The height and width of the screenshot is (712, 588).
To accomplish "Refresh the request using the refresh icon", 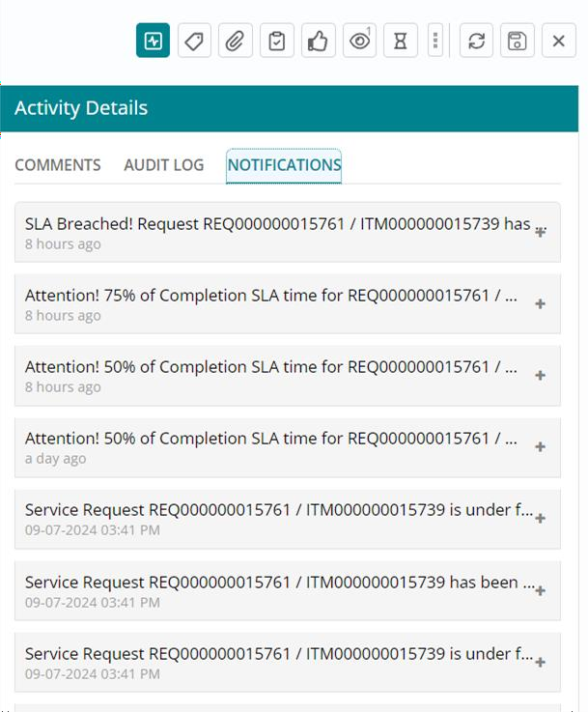I will tap(476, 41).
